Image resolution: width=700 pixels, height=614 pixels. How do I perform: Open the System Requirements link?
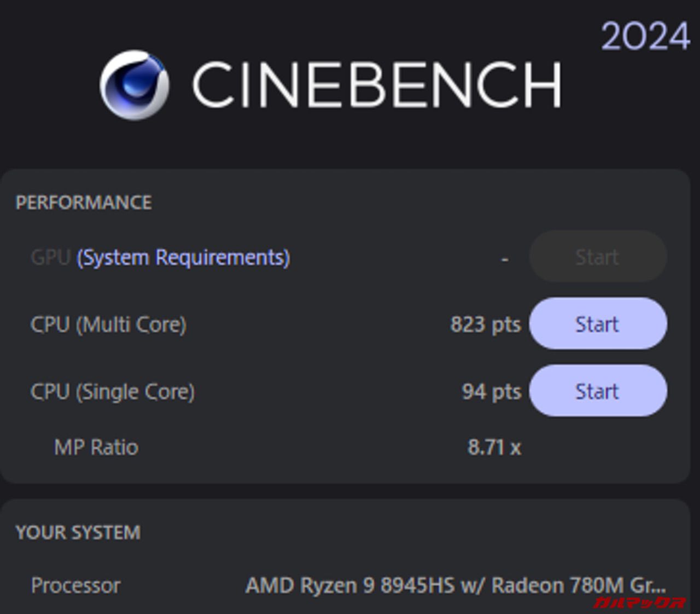[183, 257]
